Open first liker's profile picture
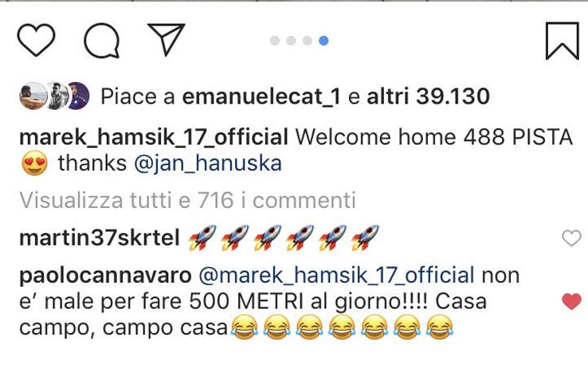Image resolution: width=588 pixels, height=368 pixels. coord(33,96)
